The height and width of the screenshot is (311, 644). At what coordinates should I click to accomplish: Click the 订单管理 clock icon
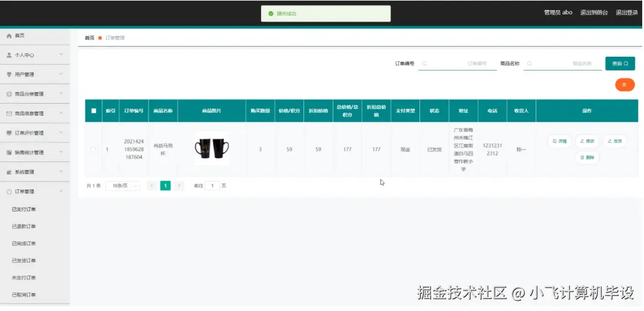pos(9,192)
